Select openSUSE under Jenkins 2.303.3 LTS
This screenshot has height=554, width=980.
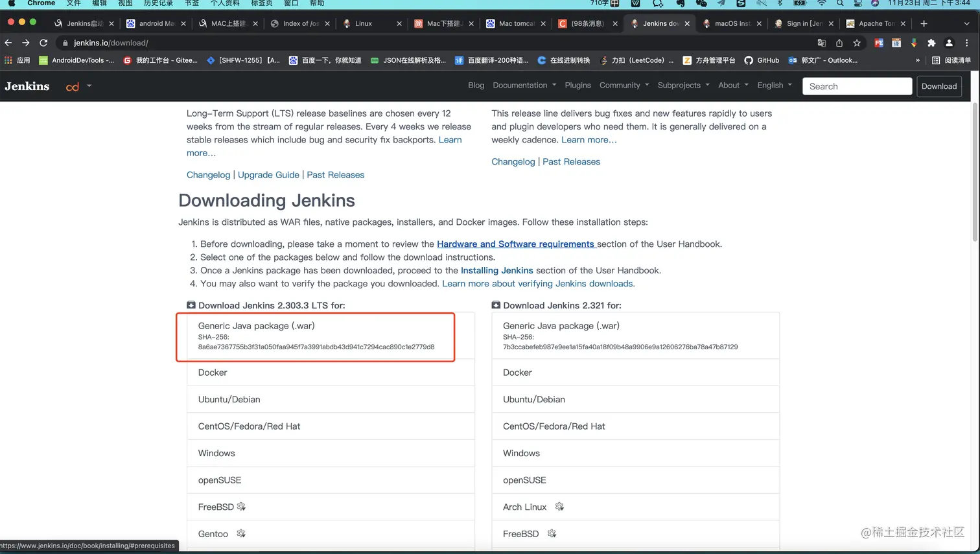[x=331, y=480]
